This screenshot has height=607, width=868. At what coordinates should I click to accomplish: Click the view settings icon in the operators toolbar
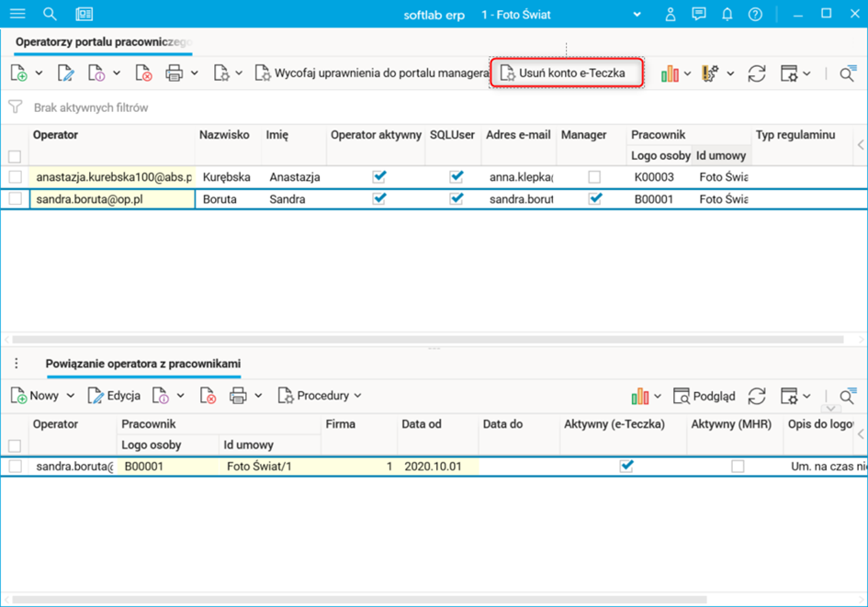pyautogui.click(x=789, y=73)
